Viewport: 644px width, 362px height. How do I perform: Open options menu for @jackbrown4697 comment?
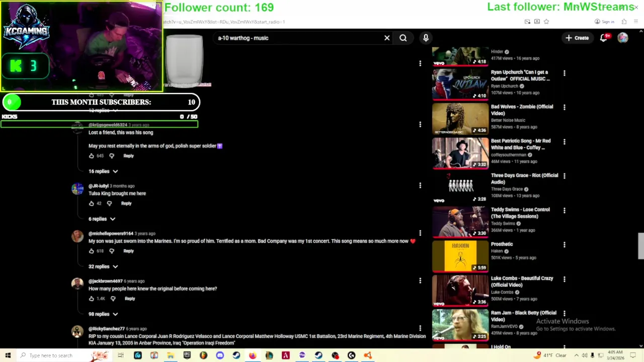click(x=420, y=281)
